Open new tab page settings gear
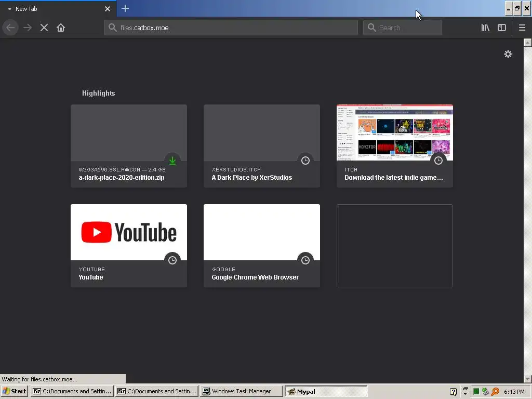This screenshot has height=399, width=532. pos(508,54)
